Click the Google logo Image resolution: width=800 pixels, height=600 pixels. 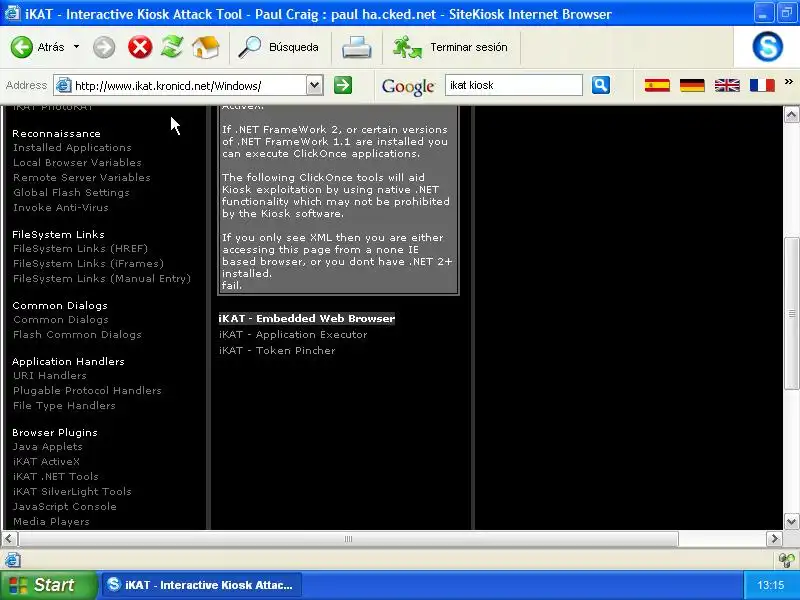pos(408,86)
